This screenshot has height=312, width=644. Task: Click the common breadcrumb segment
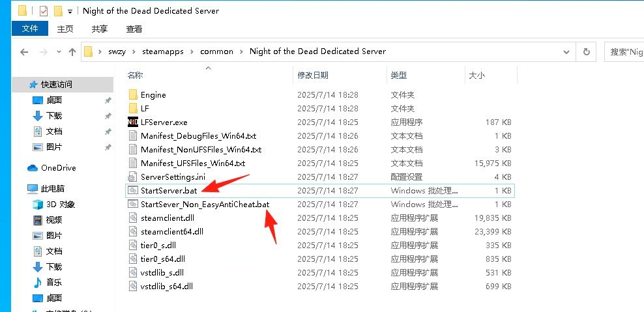(x=216, y=51)
